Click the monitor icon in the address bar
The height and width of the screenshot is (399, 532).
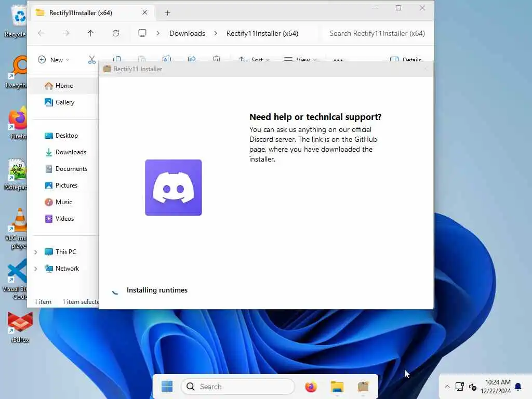pos(142,33)
